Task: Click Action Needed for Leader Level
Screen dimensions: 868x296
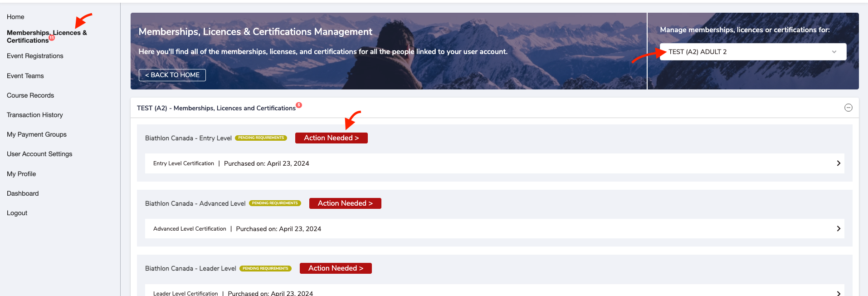Action: [x=336, y=268]
